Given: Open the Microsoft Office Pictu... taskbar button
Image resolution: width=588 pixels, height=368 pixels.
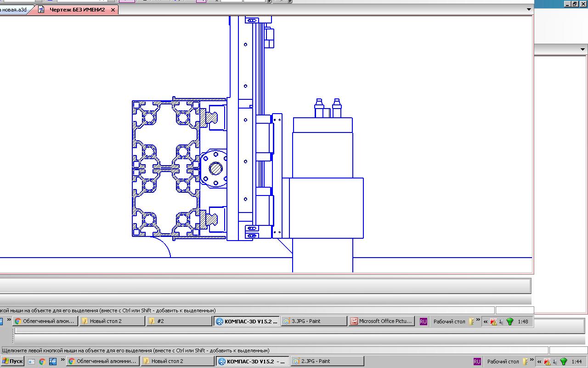Looking at the screenshot, I should [381, 321].
